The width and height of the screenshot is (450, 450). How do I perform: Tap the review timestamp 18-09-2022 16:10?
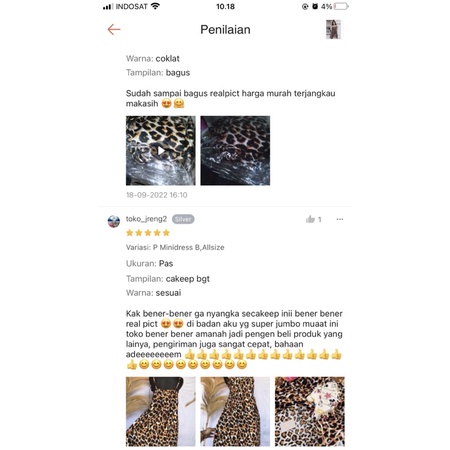click(x=157, y=195)
